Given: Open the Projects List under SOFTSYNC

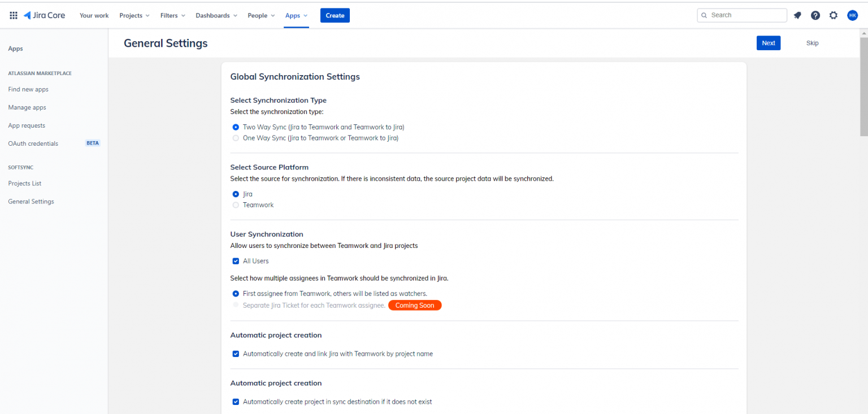Looking at the screenshot, I should [24, 183].
